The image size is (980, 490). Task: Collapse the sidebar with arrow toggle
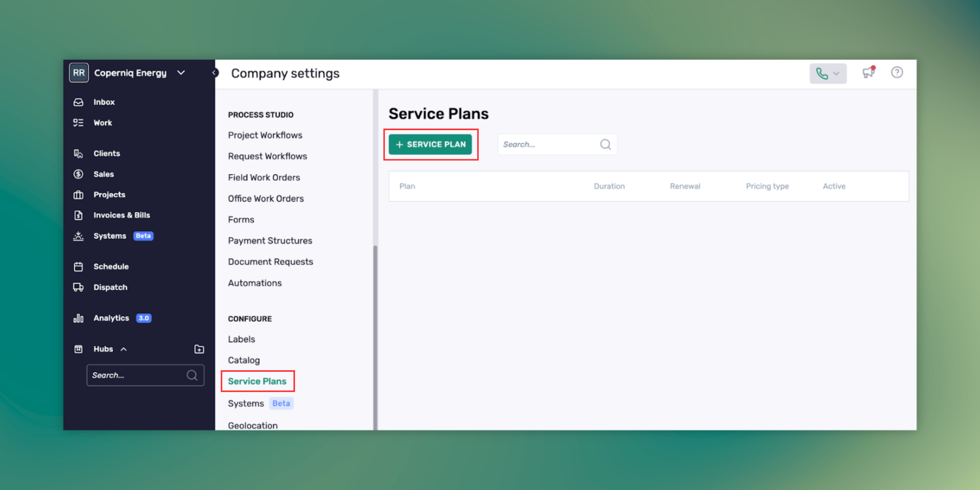tap(215, 73)
